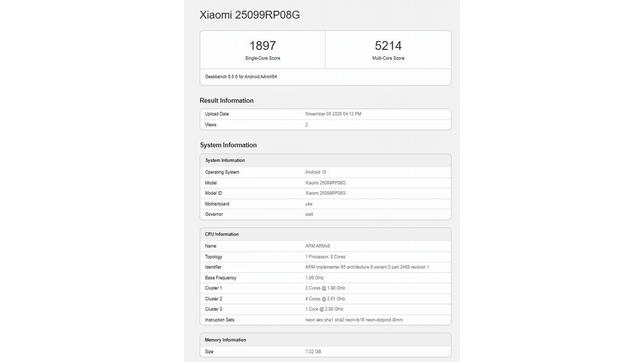Click the single-core score 1897

262,46
